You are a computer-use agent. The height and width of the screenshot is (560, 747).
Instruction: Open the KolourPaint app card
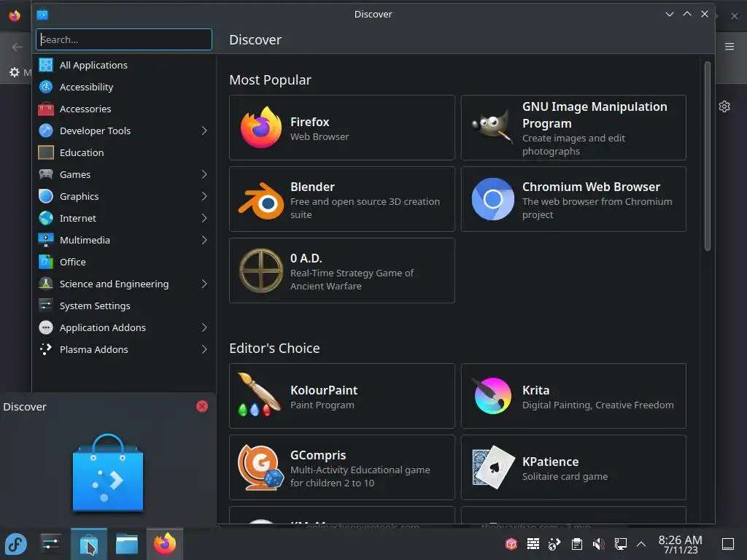point(342,396)
